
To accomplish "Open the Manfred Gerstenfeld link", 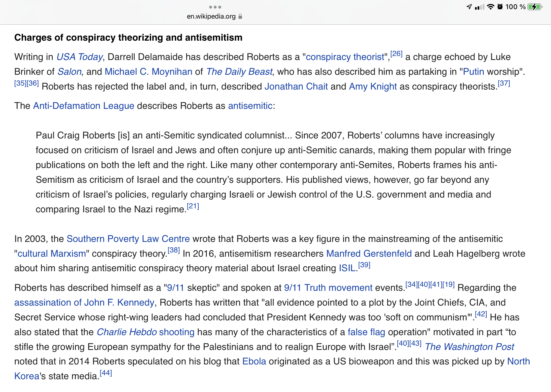I will [369, 254].
